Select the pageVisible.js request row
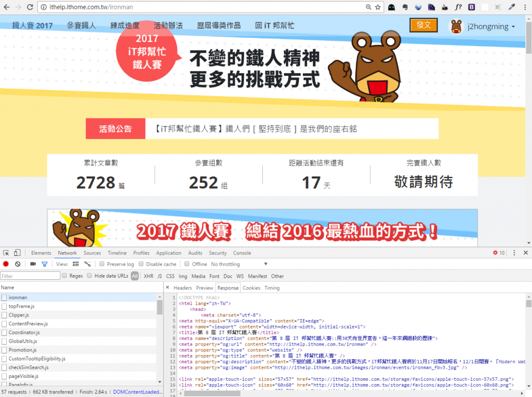 click(78, 376)
